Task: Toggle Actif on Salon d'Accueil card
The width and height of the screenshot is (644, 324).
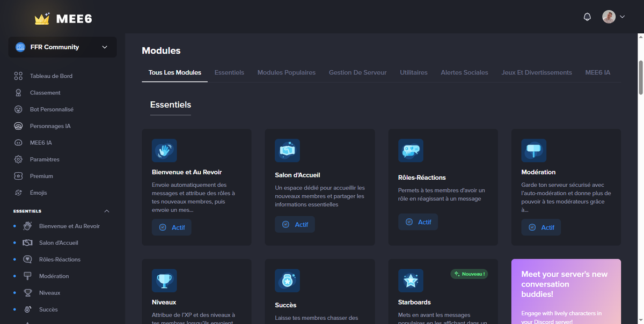Action: click(295, 225)
